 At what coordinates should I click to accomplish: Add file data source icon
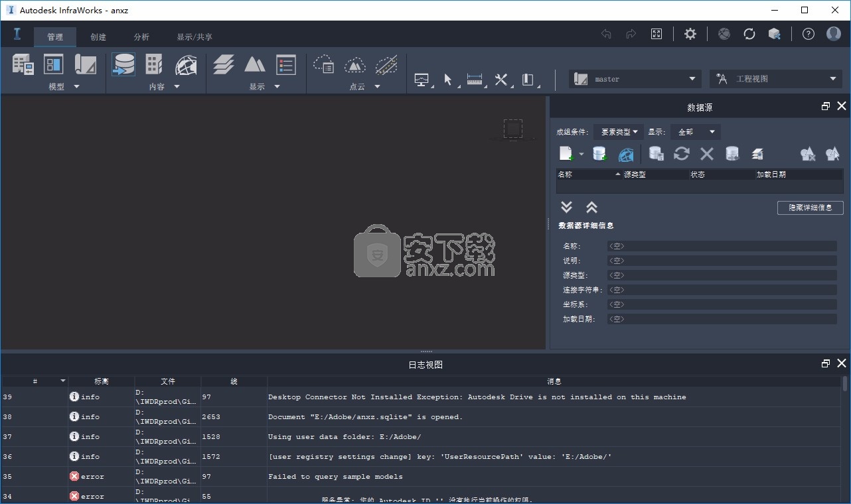tap(566, 154)
